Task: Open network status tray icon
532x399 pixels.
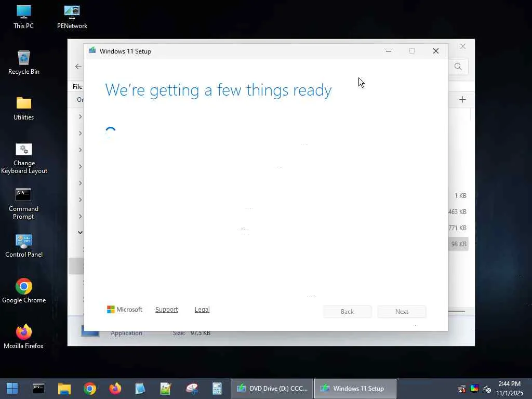Action: [461, 389]
